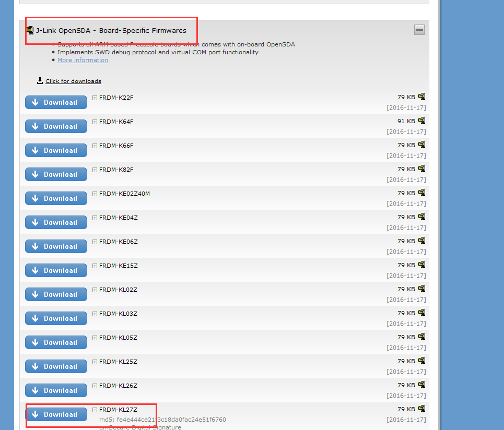
Task: Download the FRDM-K66F firmware
Action: pos(56,150)
